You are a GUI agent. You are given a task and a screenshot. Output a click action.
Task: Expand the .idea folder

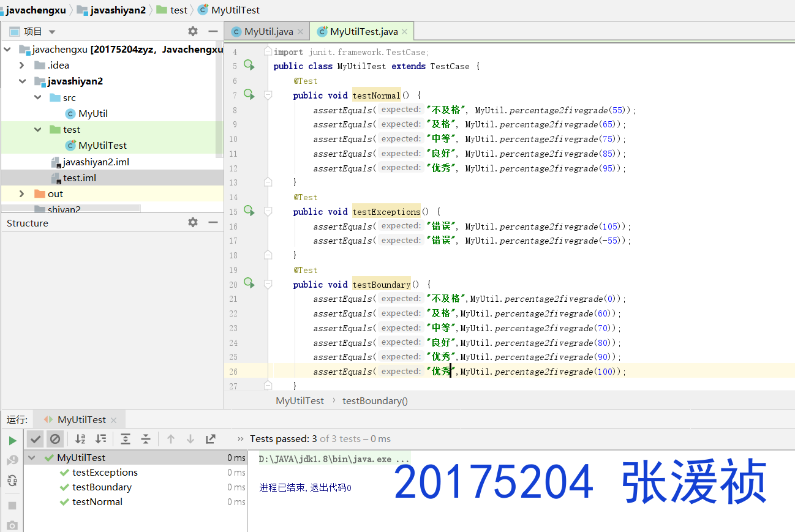point(22,66)
